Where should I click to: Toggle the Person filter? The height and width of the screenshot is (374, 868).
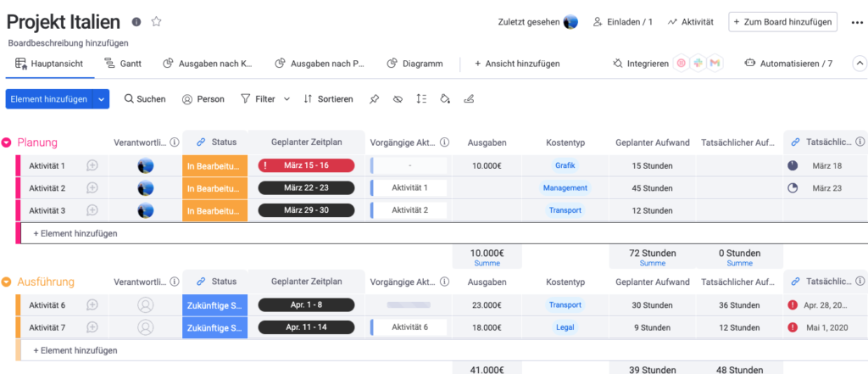(x=203, y=99)
